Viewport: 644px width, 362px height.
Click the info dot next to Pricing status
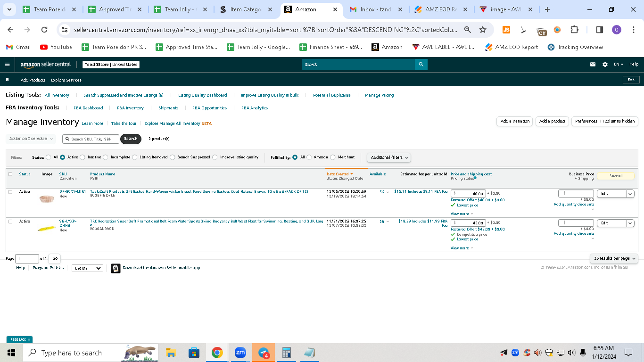click(x=475, y=178)
